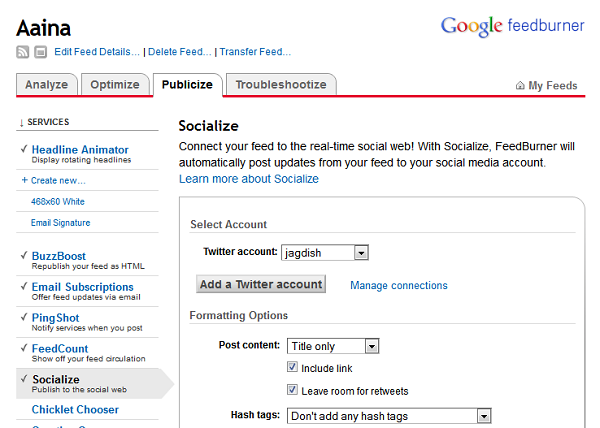Open the FeedCount service

click(x=60, y=348)
